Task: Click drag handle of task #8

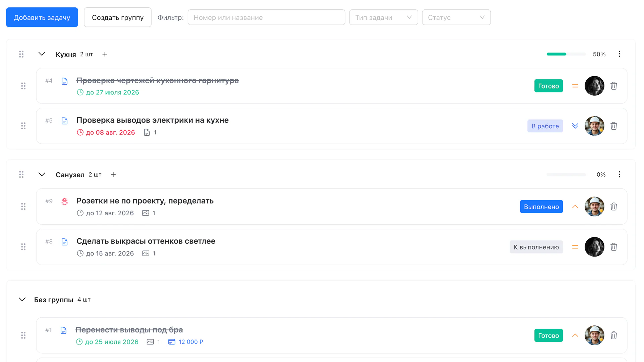Action: tap(23, 247)
